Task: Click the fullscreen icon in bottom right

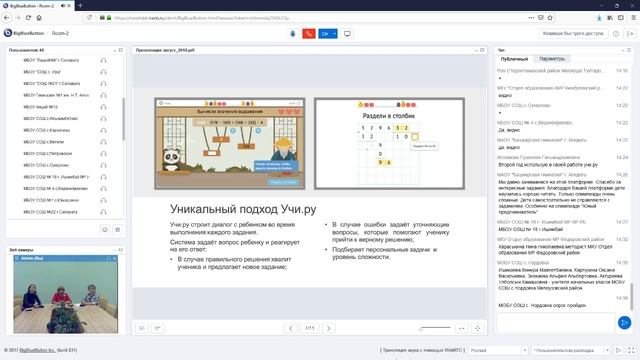Action: 631,350
